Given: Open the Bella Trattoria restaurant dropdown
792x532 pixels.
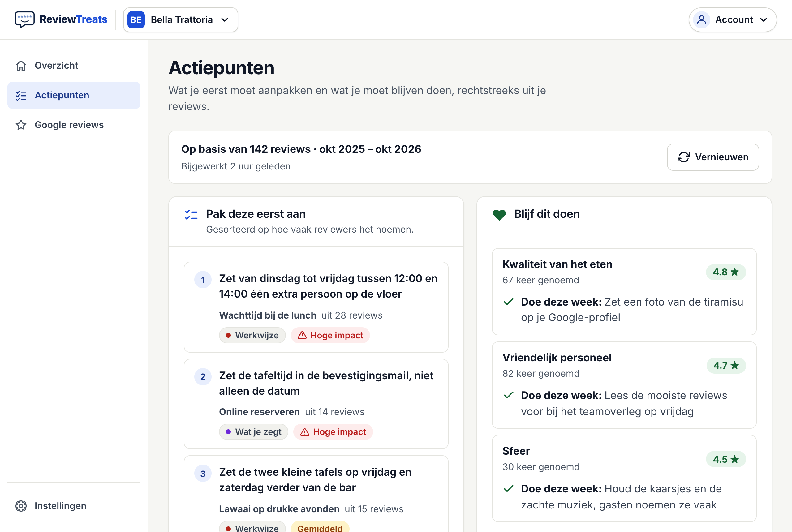Looking at the screenshot, I should 181,20.
